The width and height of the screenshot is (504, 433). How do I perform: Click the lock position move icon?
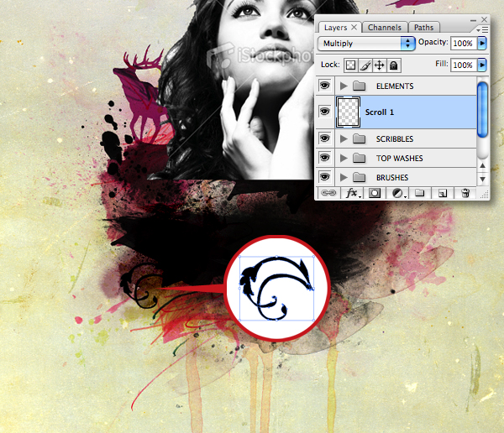380,65
